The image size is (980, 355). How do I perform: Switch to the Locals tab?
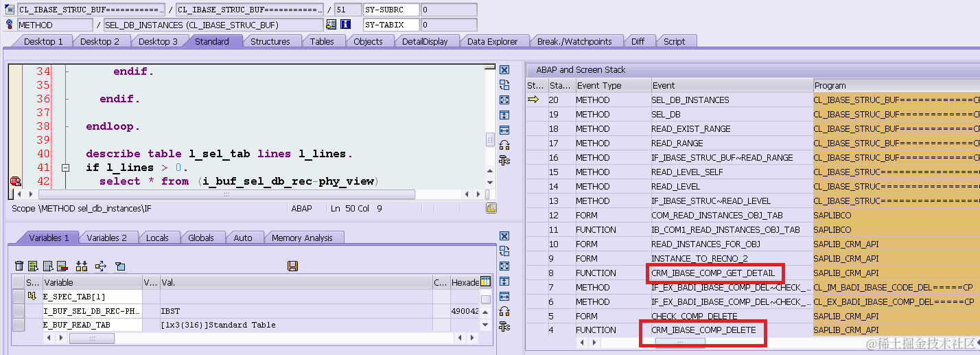pyautogui.click(x=157, y=238)
